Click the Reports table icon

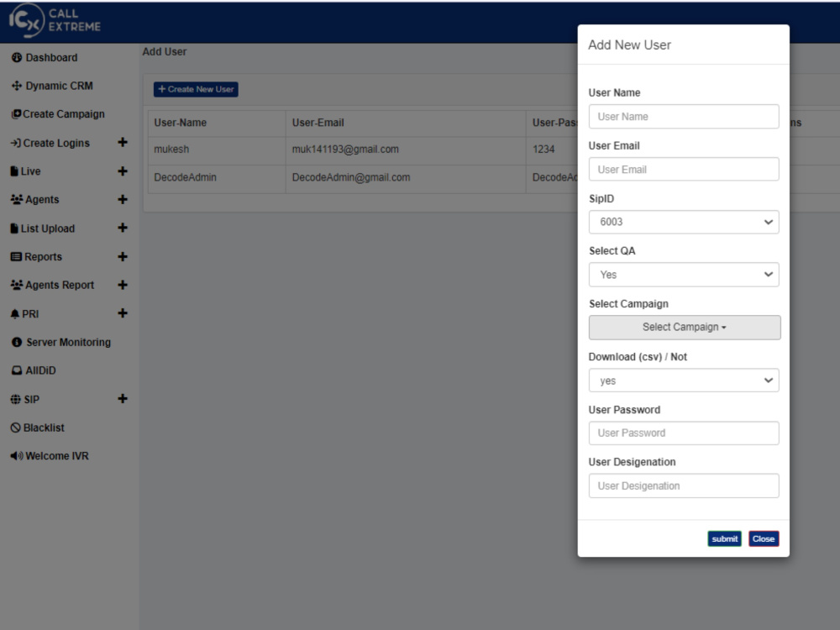coord(16,256)
